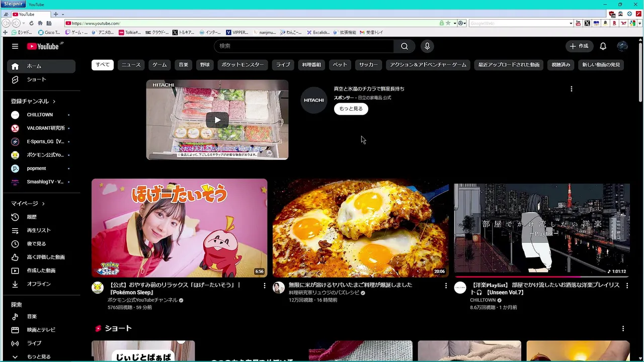Open the Rakuten search engine shortcut
This screenshot has width=644, height=362.
pyautogui.click(x=614, y=23)
